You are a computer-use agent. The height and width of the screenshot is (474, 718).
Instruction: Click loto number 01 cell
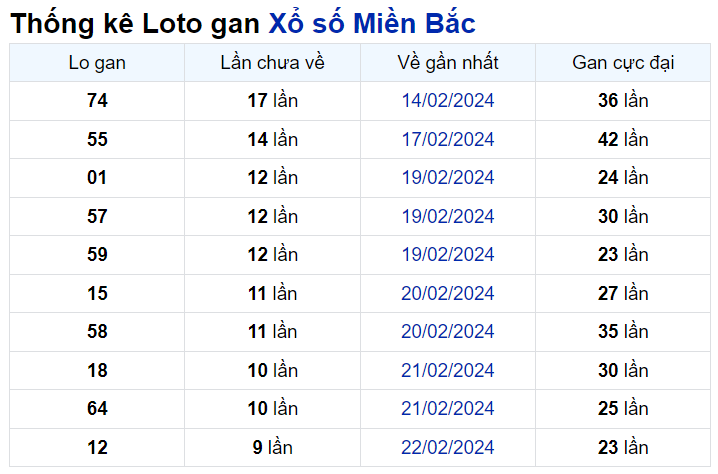click(x=97, y=178)
